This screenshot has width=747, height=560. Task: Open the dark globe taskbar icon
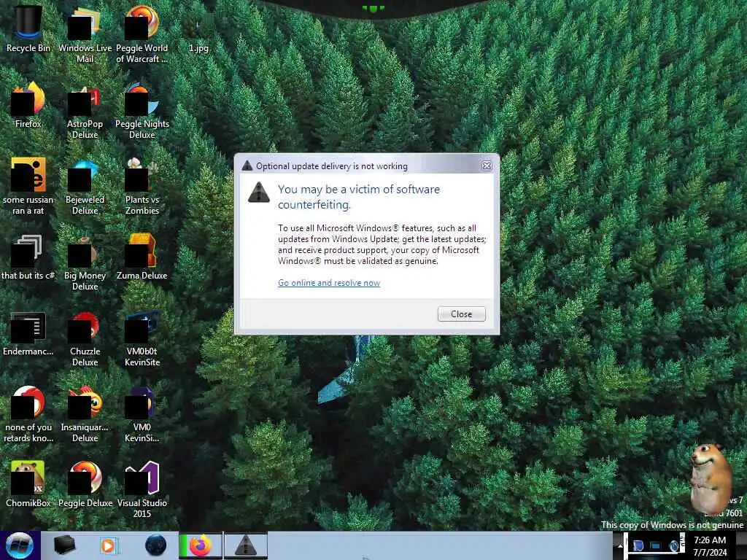[155, 545]
